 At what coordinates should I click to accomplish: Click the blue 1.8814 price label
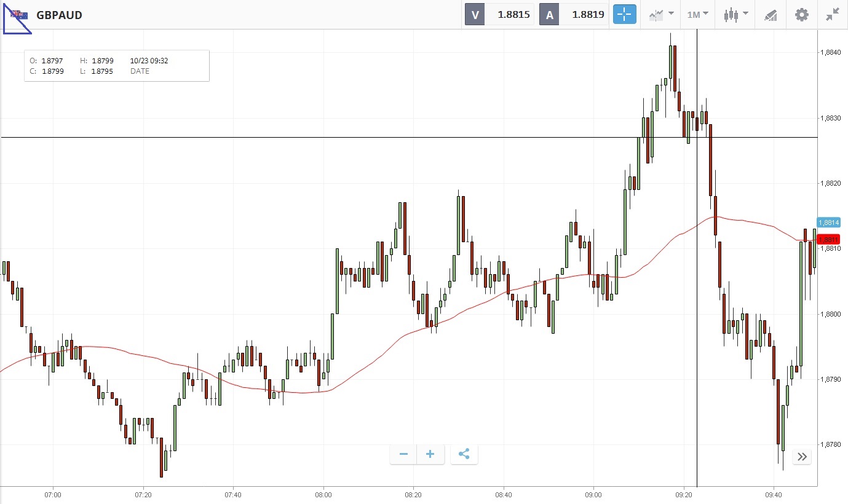pos(828,222)
